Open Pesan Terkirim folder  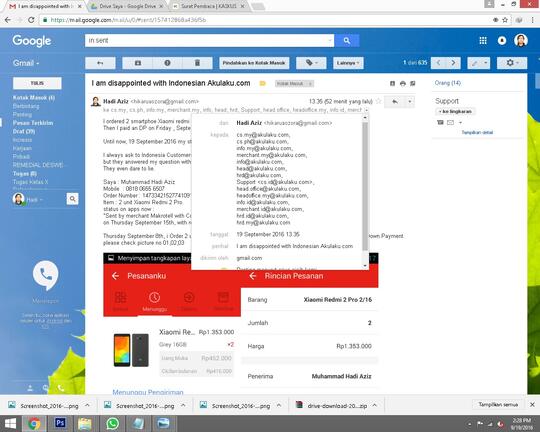(33, 123)
